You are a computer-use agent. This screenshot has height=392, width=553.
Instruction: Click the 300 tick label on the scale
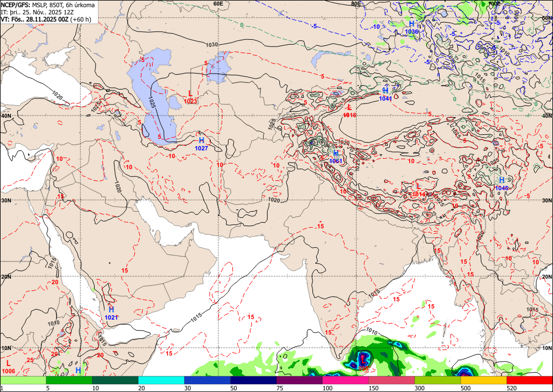pyautogui.click(x=420, y=388)
